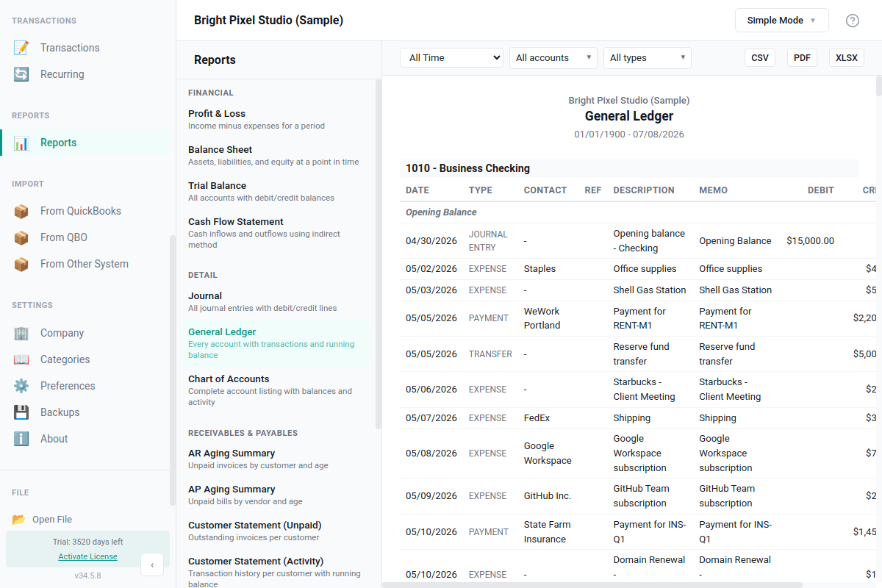Open the Journal report
Viewport: 882px width, 588px height.
pyautogui.click(x=277, y=301)
